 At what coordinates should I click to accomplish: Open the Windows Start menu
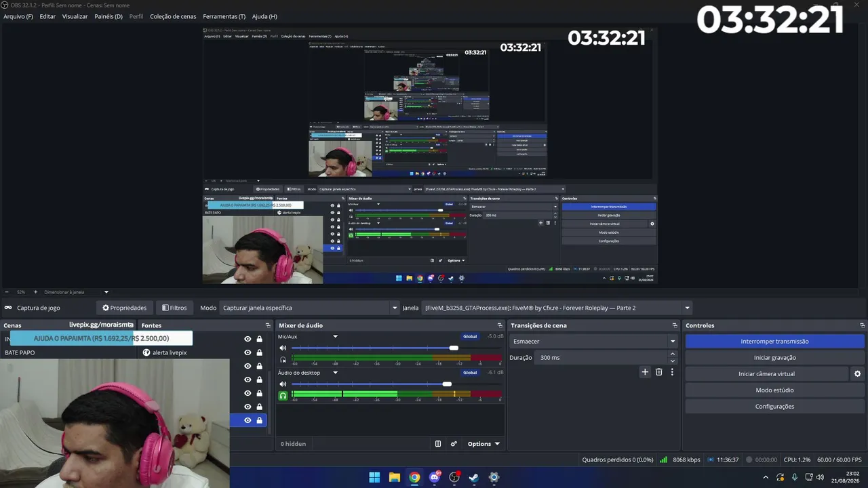(374, 477)
